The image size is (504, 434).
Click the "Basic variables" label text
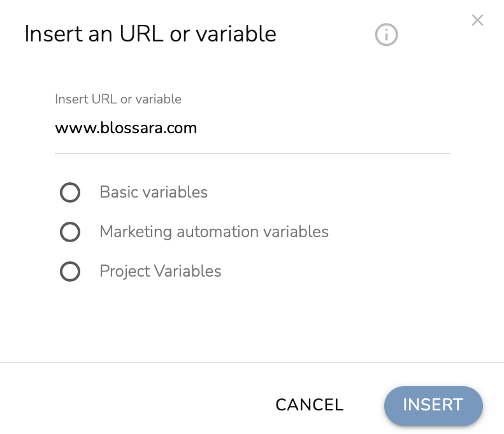click(x=154, y=192)
